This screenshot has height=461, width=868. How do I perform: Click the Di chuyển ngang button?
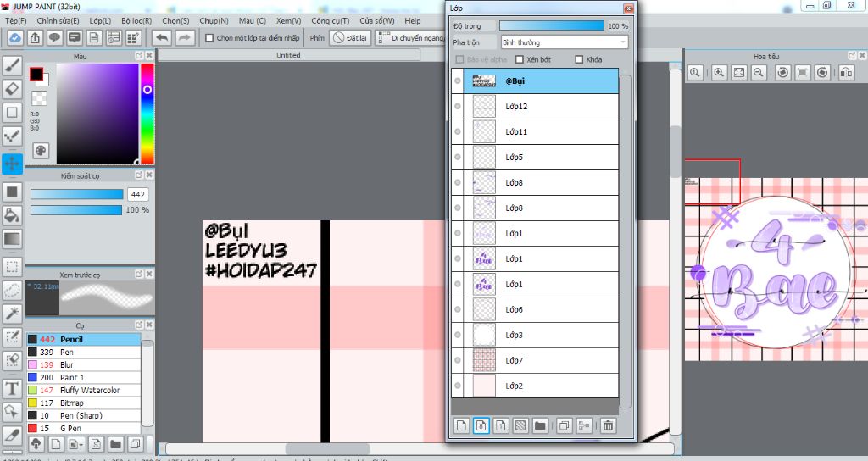(411, 37)
